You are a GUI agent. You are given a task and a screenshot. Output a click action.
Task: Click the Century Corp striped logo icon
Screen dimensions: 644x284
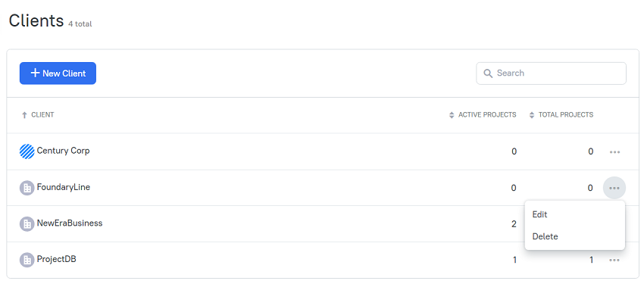click(x=27, y=151)
